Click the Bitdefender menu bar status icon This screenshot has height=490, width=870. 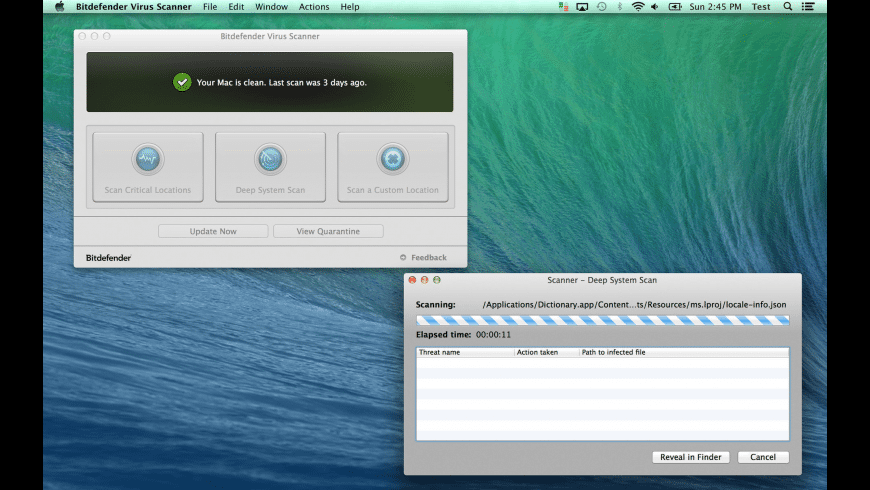tap(563, 7)
